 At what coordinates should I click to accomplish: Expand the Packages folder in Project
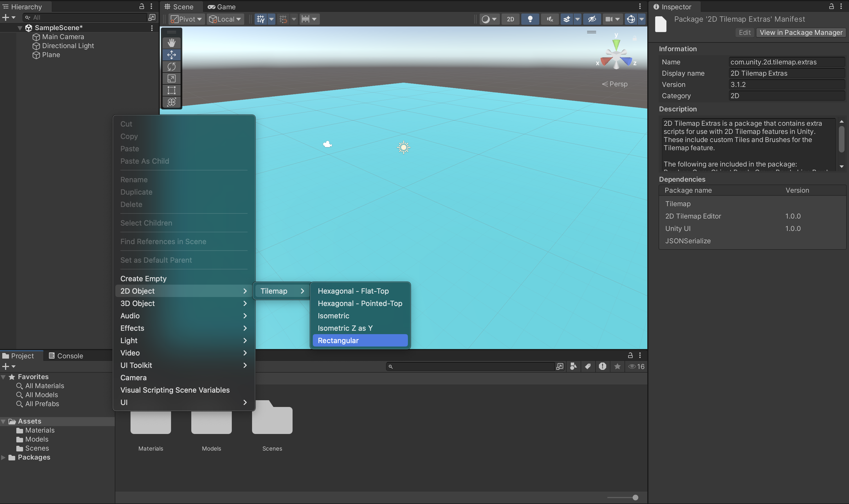pyautogui.click(x=3, y=458)
